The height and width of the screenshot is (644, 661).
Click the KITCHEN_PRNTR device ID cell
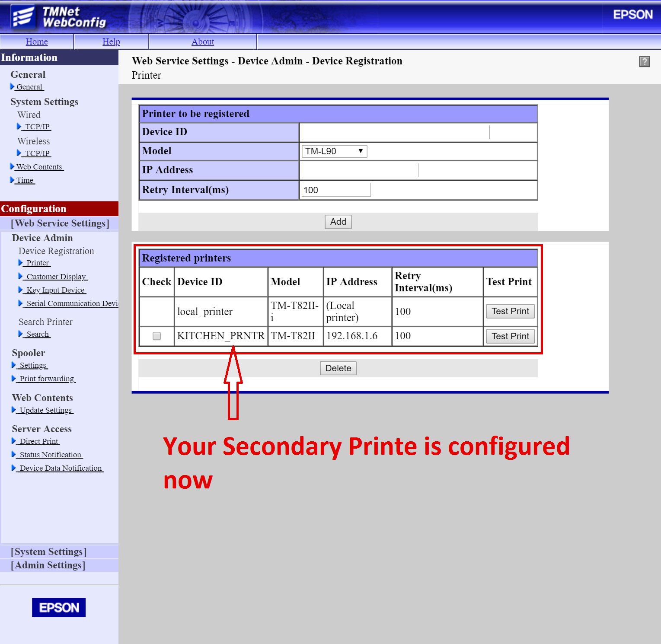pyautogui.click(x=221, y=336)
